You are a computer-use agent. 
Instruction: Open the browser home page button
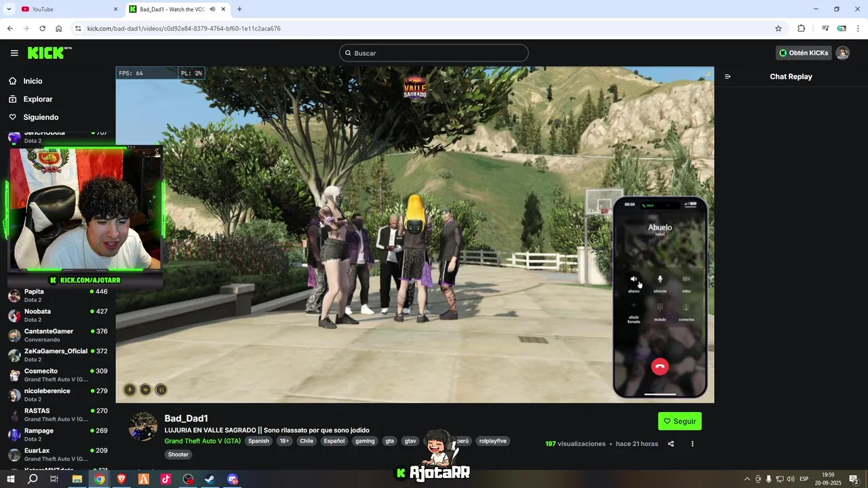(59, 28)
